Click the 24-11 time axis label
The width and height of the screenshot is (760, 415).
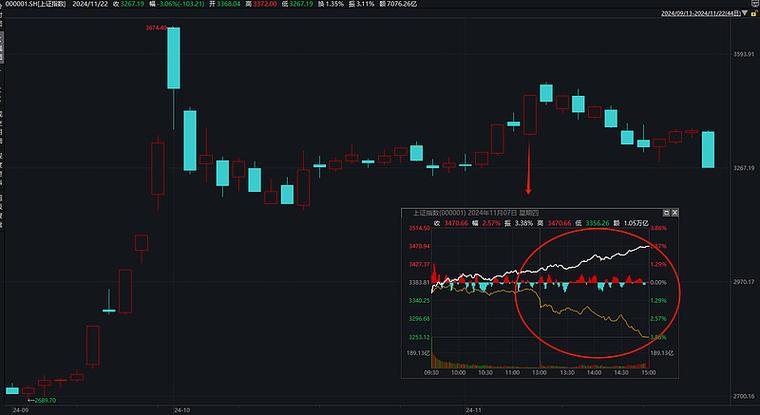pos(474,410)
